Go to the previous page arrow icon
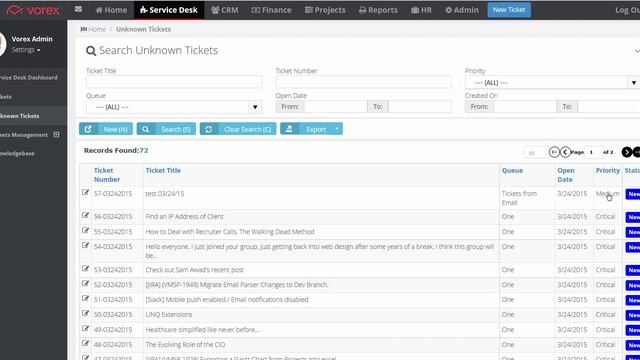 coord(565,152)
